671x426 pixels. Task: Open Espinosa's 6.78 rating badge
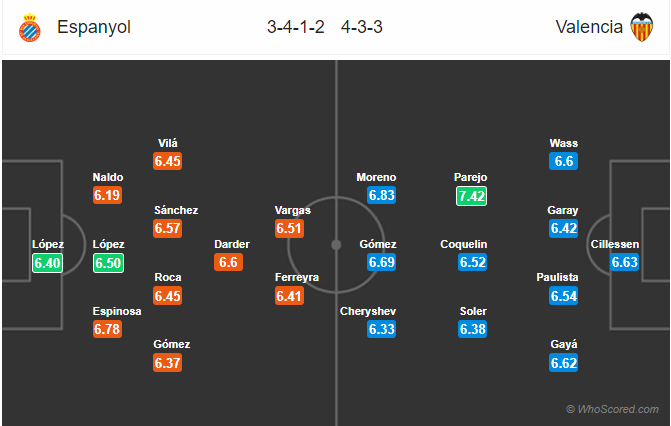click(x=107, y=329)
